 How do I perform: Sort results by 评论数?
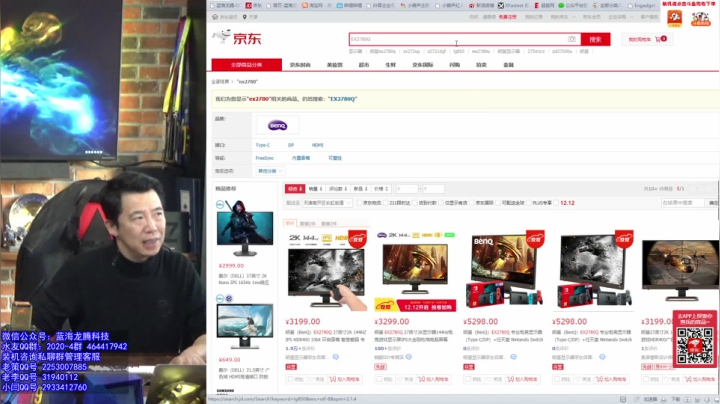338,189
